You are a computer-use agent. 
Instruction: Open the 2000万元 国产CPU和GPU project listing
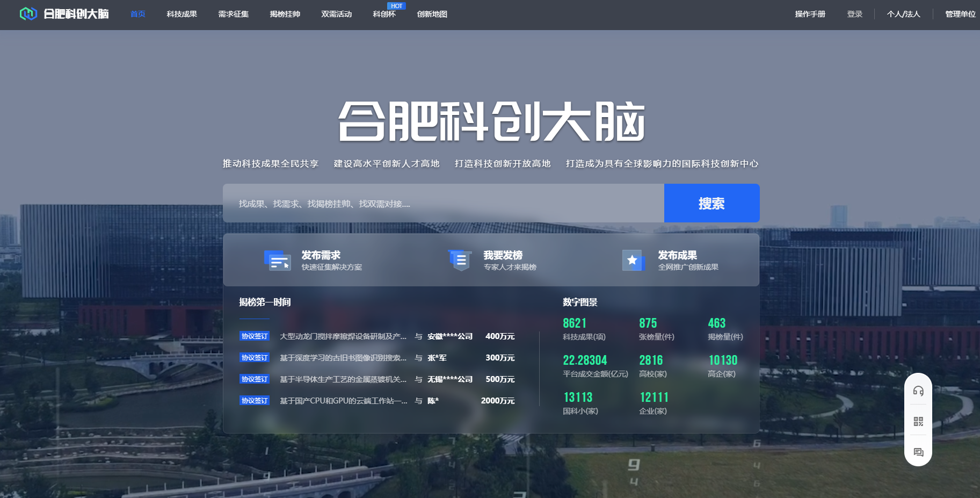(343, 401)
